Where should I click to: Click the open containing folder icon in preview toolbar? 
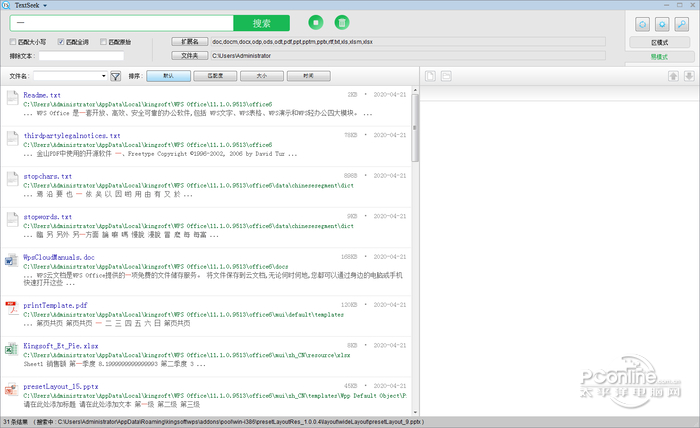click(446, 76)
